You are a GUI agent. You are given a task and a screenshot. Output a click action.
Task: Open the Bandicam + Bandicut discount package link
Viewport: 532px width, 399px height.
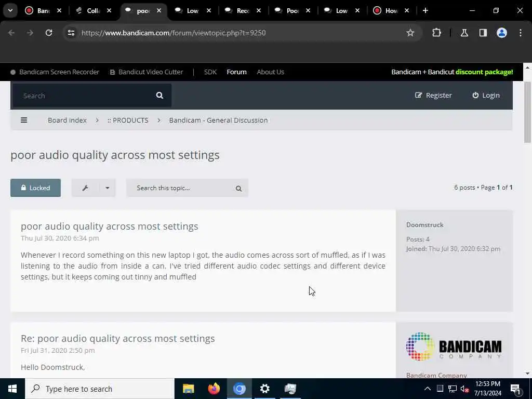coord(452,72)
